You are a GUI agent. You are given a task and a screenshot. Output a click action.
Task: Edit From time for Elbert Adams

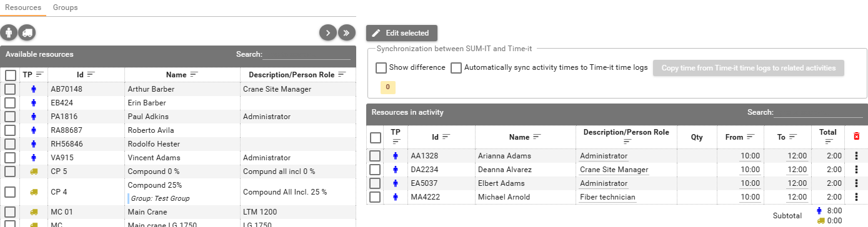(x=750, y=183)
